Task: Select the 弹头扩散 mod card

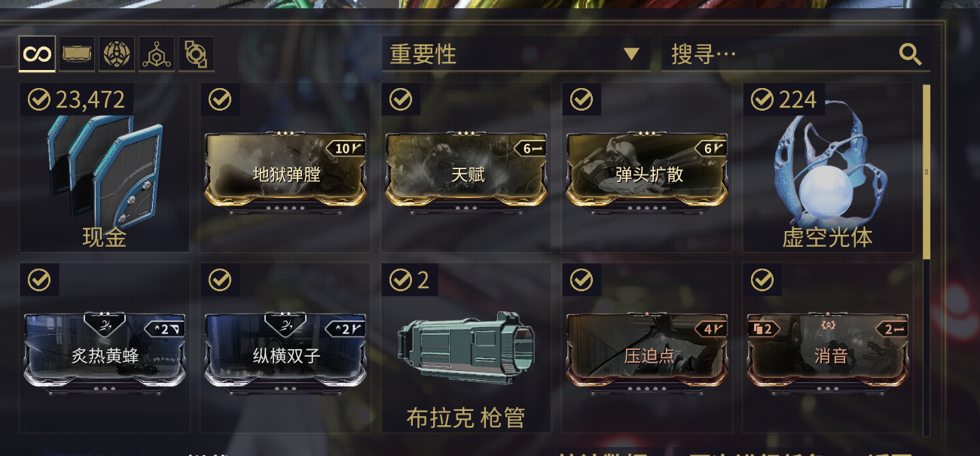Action: pos(647,170)
